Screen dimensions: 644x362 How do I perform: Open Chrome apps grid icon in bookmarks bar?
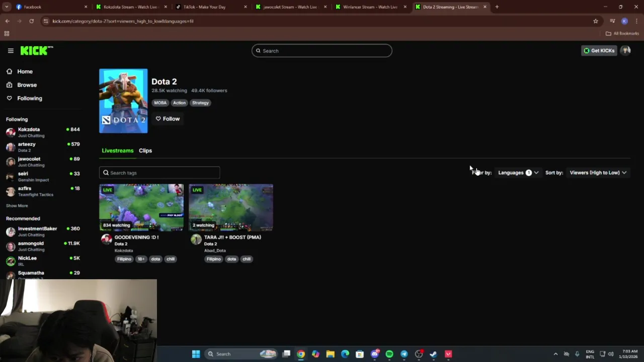[x=7, y=34]
